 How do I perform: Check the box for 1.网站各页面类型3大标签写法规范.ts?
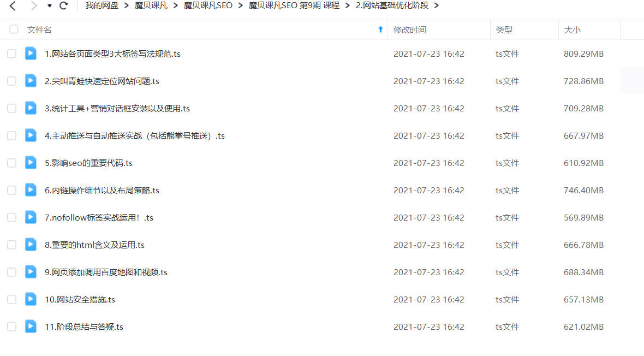(12, 54)
